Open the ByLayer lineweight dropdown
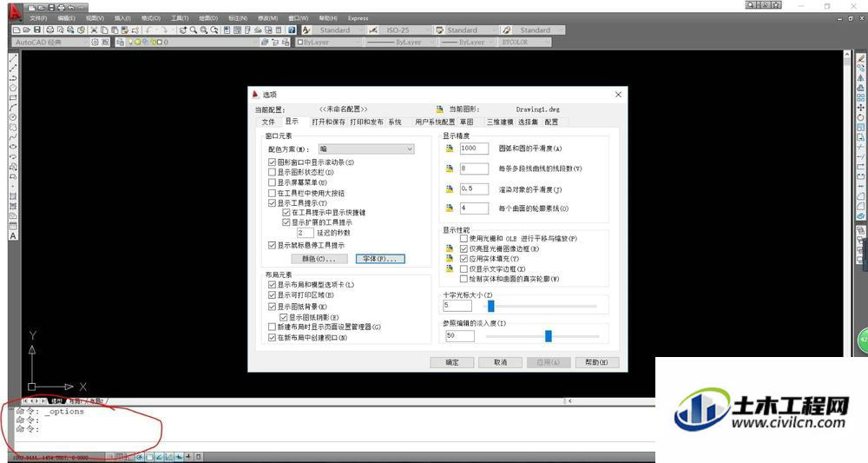 (x=467, y=42)
